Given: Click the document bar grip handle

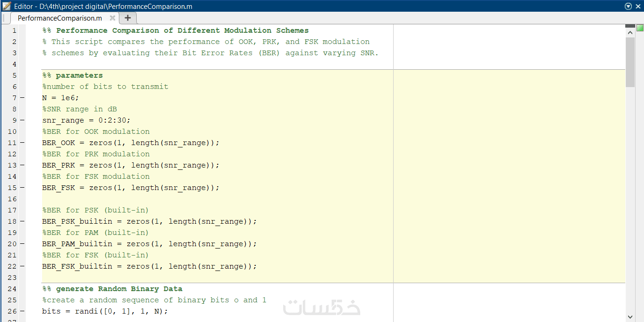Looking at the screenshot, I should [x=3, y=18].
